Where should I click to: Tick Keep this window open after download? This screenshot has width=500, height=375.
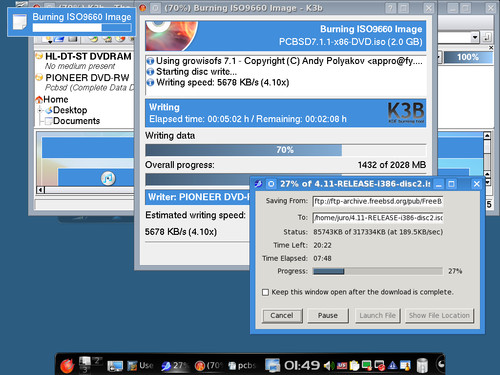(265, 292)
